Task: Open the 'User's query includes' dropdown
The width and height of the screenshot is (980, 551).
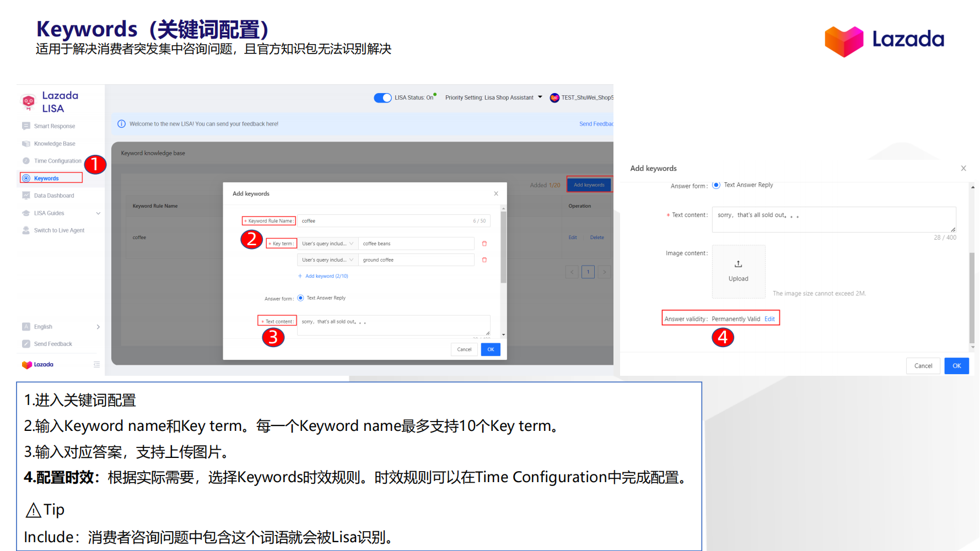Action: pyautogui.click(x=327, y=243)
